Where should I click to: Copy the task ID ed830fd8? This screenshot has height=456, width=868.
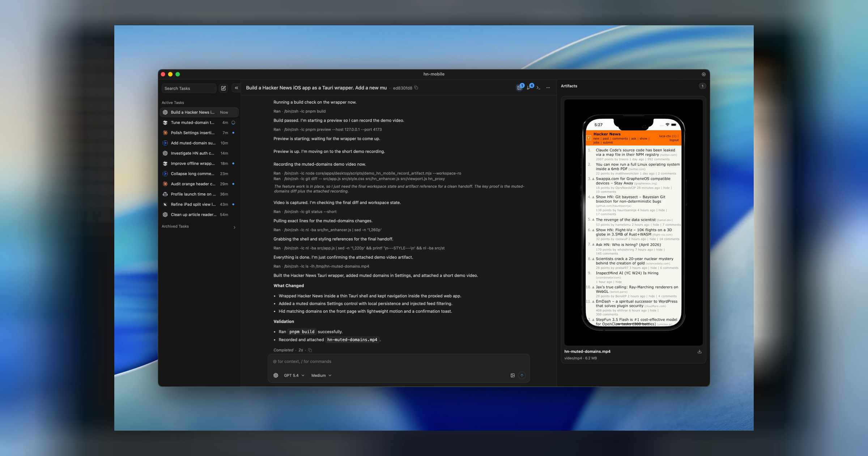tap(416, 88)
